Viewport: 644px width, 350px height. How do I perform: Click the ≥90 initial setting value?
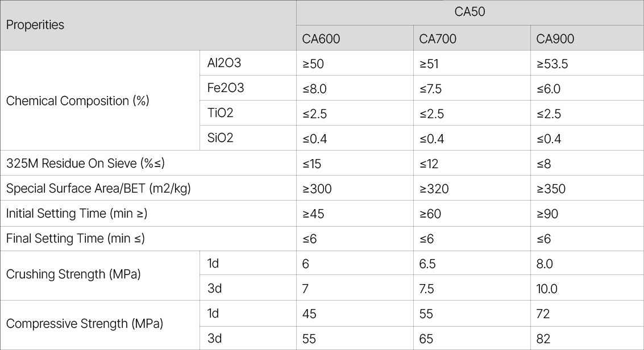tap(547, 214)
